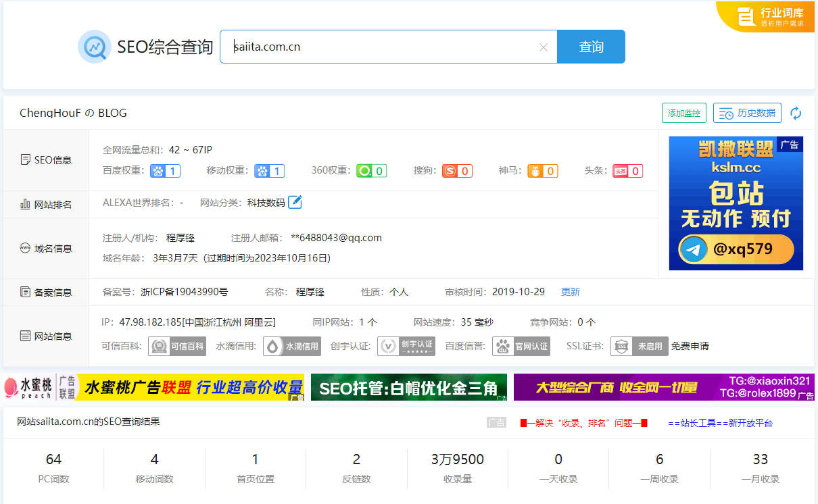Image resolution: width=818 pixels, height=504 pixels.
Task: Clear the search field with the X icon
Action: click(543, 47)
